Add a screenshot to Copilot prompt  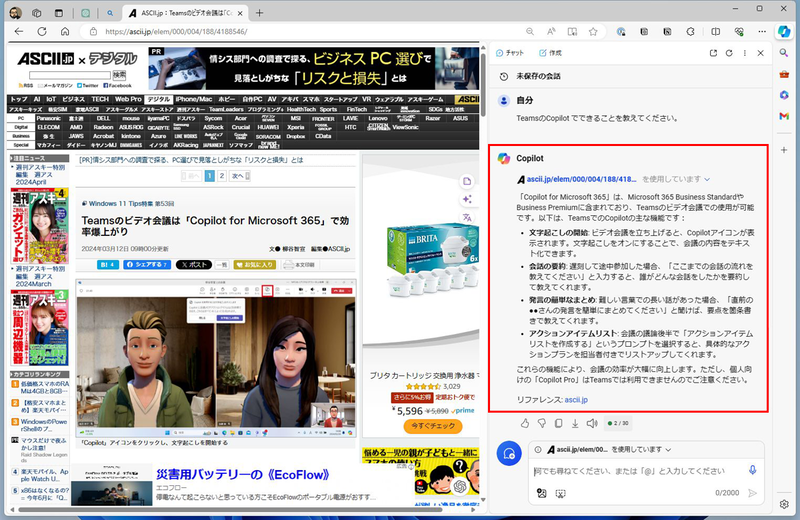(560, 493)
